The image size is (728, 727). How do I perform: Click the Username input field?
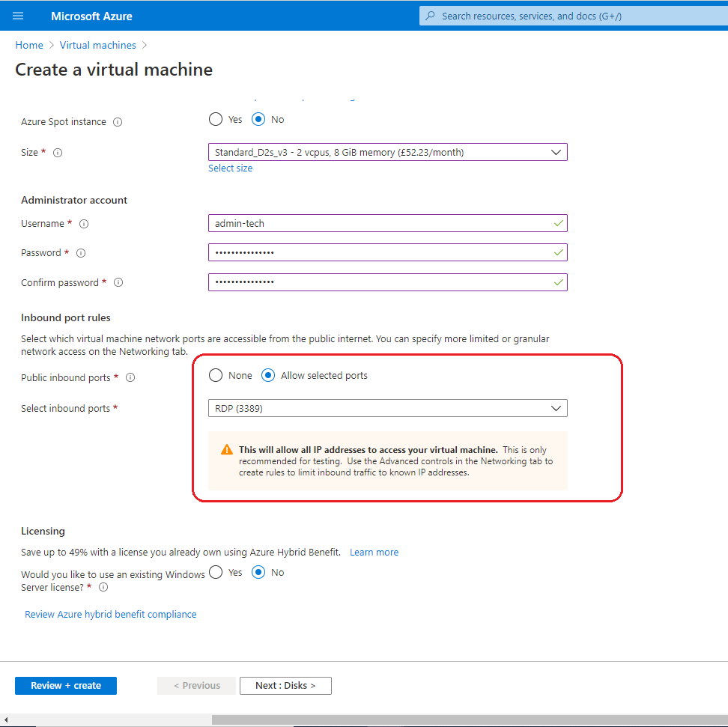tap(388, 223)
